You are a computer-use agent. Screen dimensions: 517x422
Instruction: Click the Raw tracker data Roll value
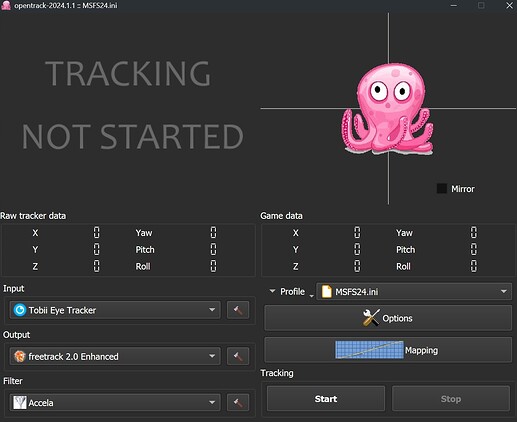point(213,266)
